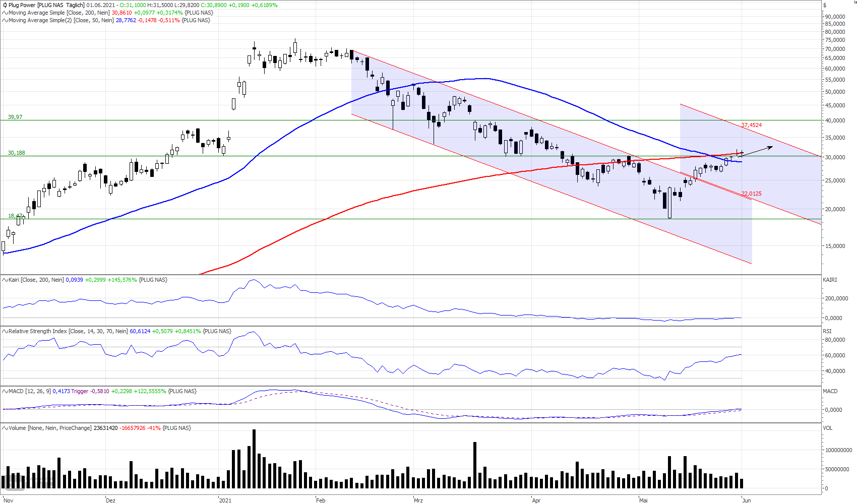
Task: Open the Plug Power [PLUG NAS Täglich] title
Action: (x=47, y=5)
